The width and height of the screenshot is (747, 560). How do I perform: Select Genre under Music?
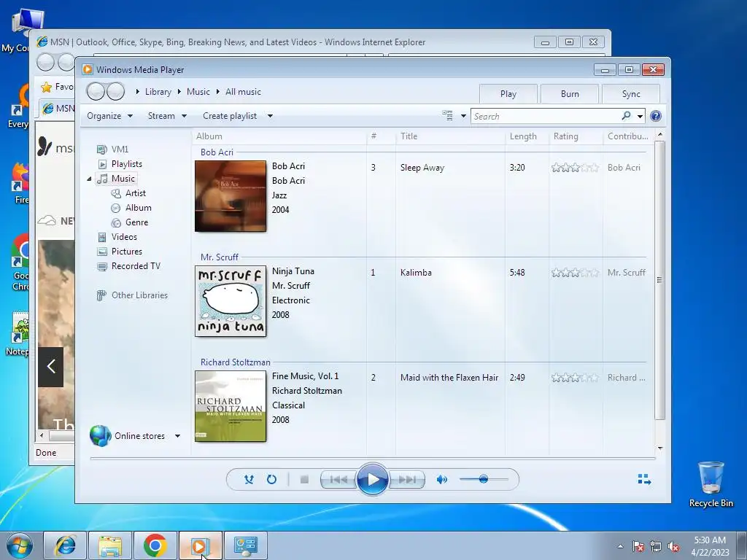pyautogui.click(x=130, y=222)
